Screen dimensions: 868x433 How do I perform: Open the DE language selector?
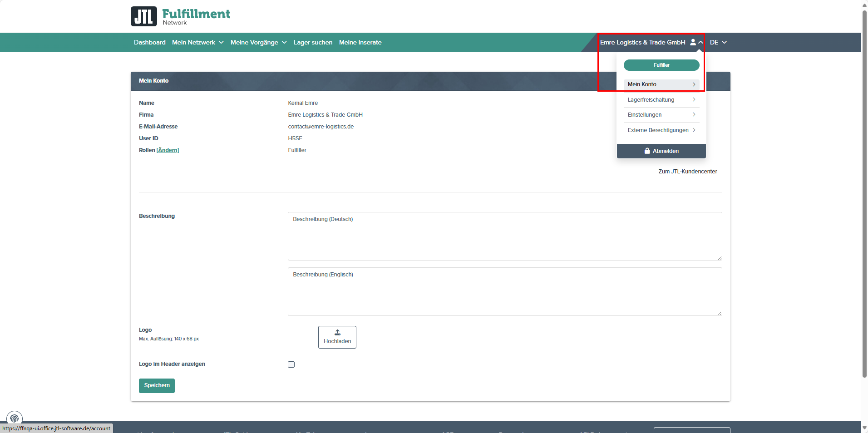tap(718, 43)
